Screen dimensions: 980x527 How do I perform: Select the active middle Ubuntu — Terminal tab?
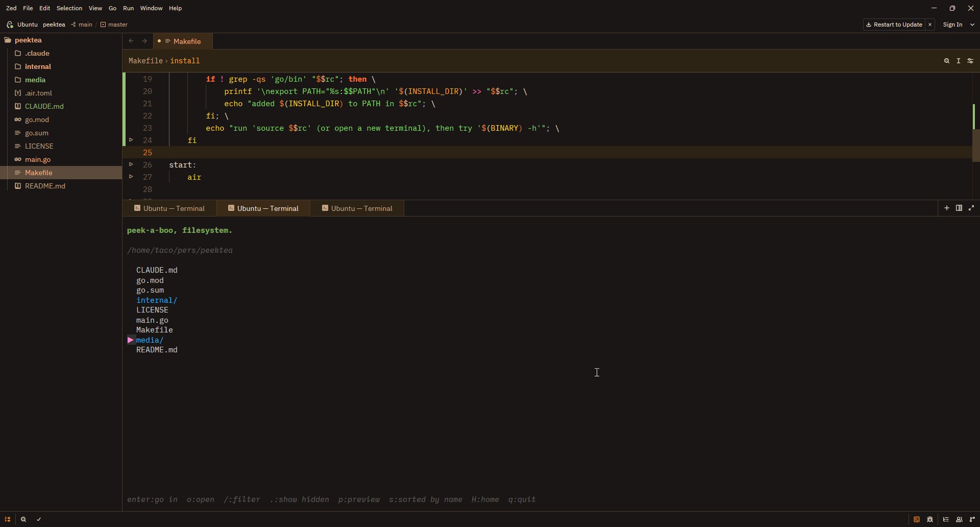(x=263, y=208)
